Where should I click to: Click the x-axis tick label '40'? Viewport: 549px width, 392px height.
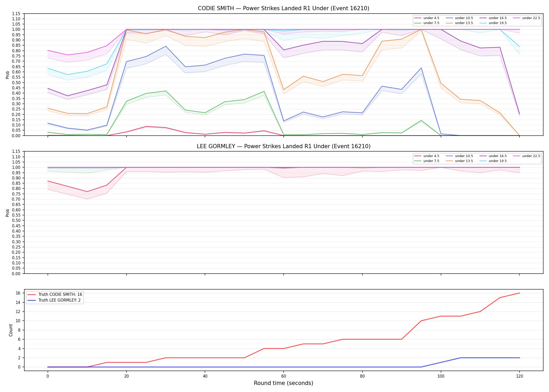pos(205,376)
